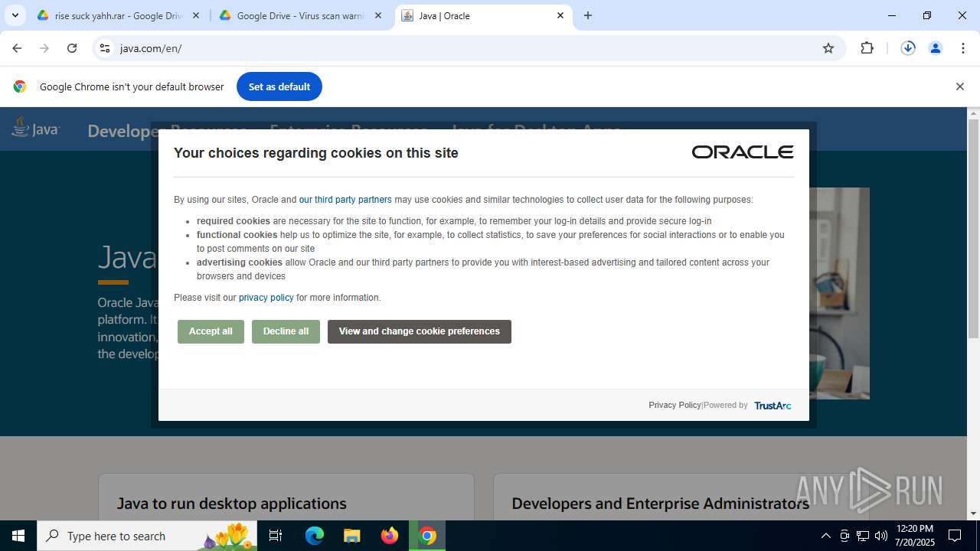The height and width of the screenshot is (551, 980).
Task: Click the Oracle logo in cookie dialog
Action: [743, 152]
